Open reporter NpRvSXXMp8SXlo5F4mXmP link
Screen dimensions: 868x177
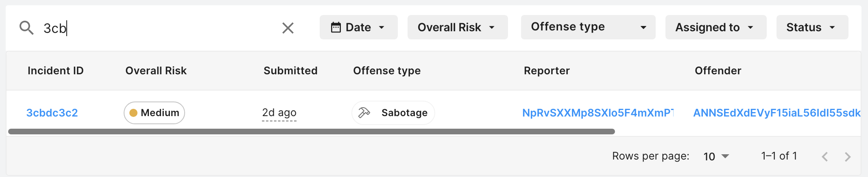(x=598, y=112)
